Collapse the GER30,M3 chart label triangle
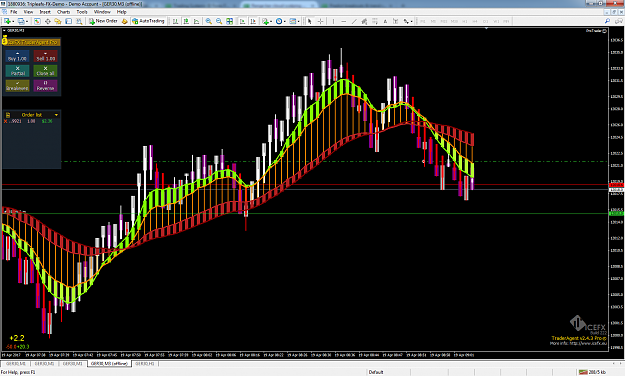 4,30
